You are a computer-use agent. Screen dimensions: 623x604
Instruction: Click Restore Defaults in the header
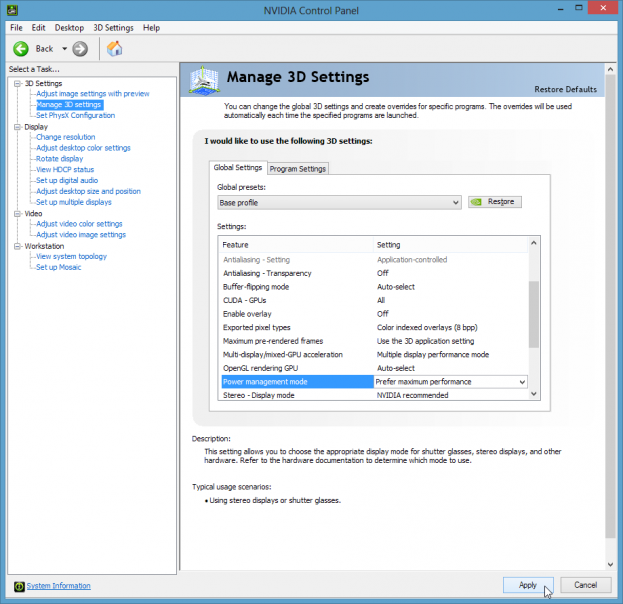click(x=565, y=89)
